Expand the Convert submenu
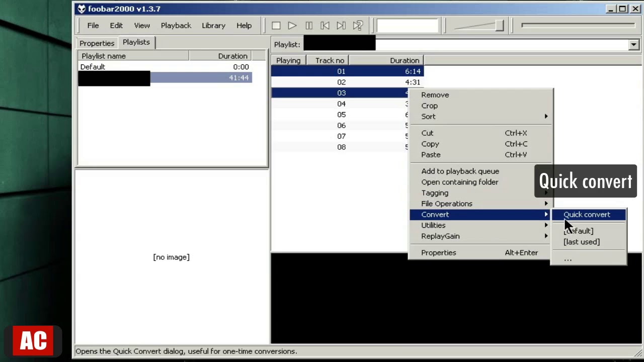This screenshot has width=644, height=362. click(x=480, y=215)
